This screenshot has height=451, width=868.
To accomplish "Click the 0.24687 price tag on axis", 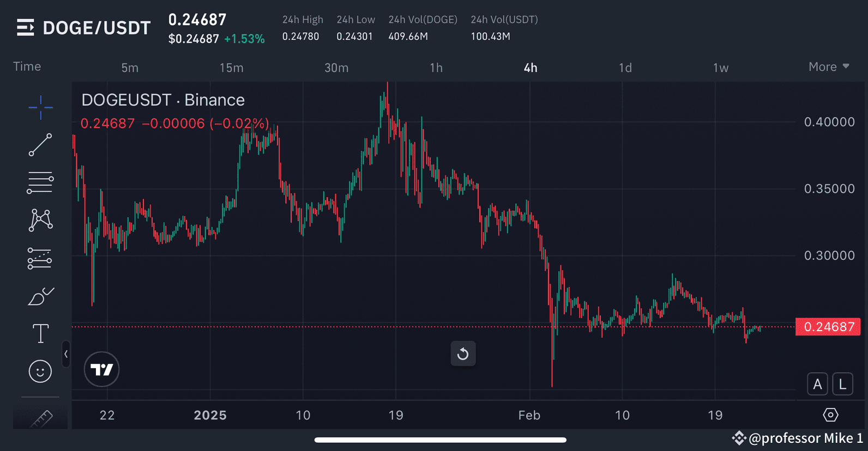I will 828,327.
